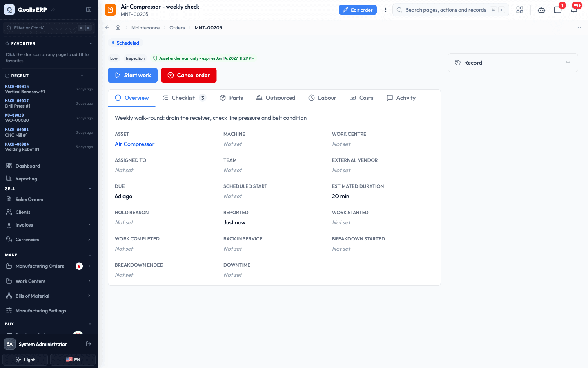
Task: Switch to the Outsourced tab
Action: pyautogui.click(x=276, y=98)
